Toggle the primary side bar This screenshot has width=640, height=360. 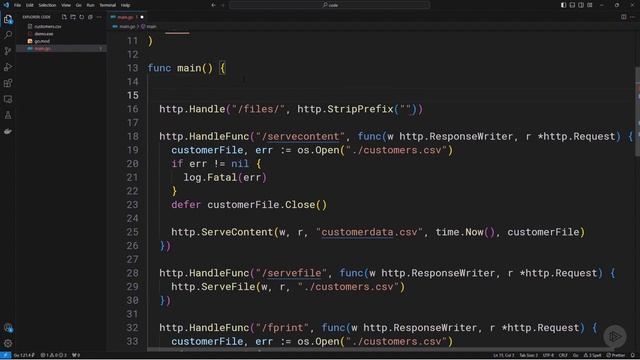[563, 5]
